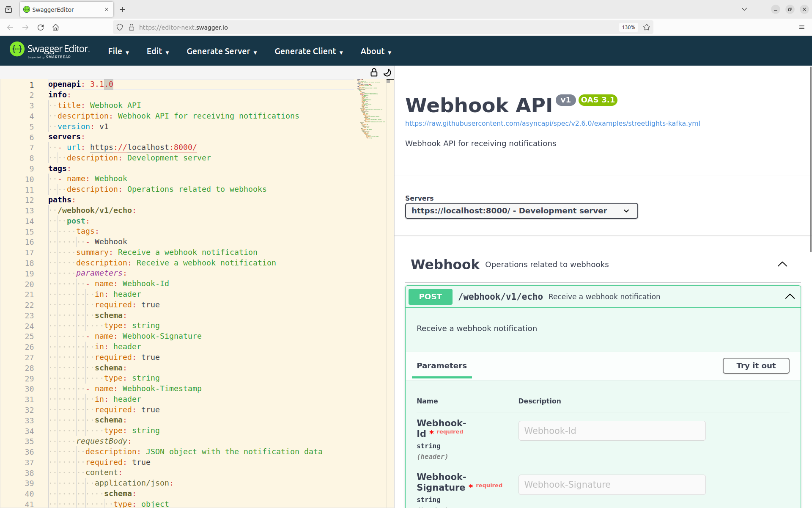Click the code minimap overview
This screenshot has width=812, height=508.
(x=371, y=109)
